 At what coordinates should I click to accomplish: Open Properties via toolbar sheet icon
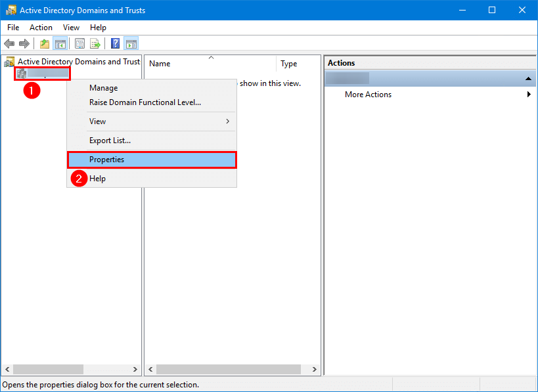point(79,43)
